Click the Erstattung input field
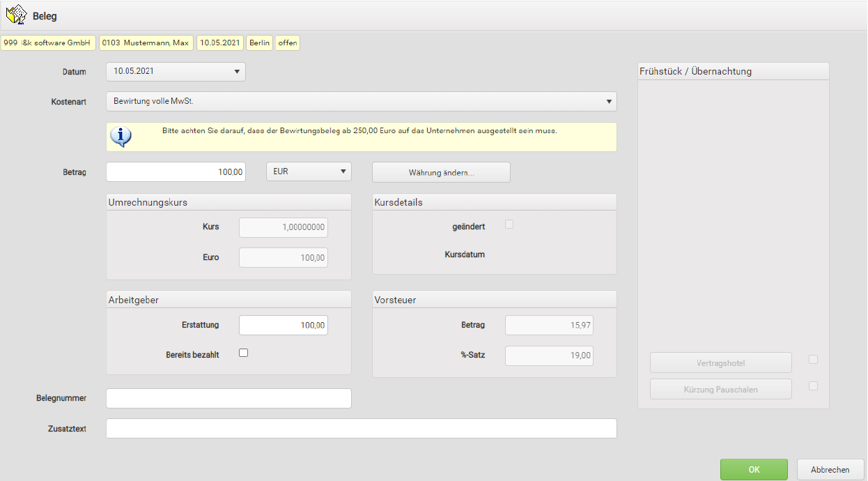Image resolution: width=868 pixels, height=481 pixels. pyautogui.click(x=283, y=325)
